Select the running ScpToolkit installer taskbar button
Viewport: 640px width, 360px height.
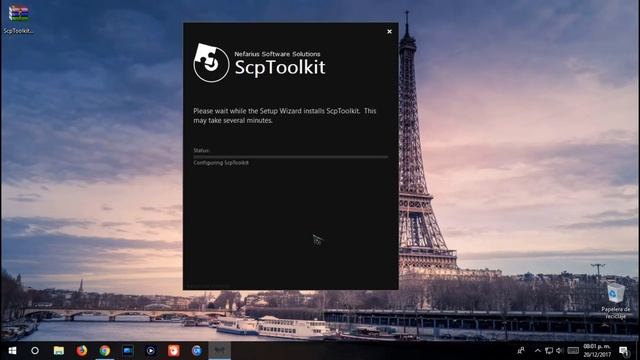(220, 351)
